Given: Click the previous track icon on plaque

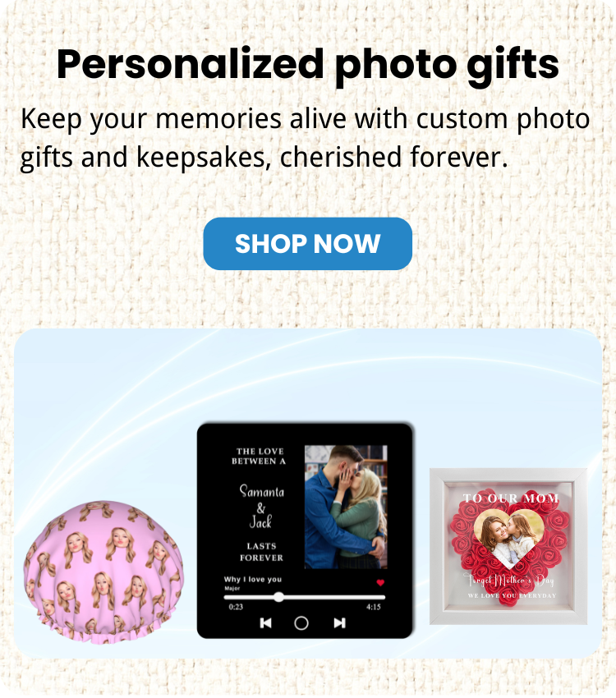Looking at the screenshot, I should tap(266, 622).
